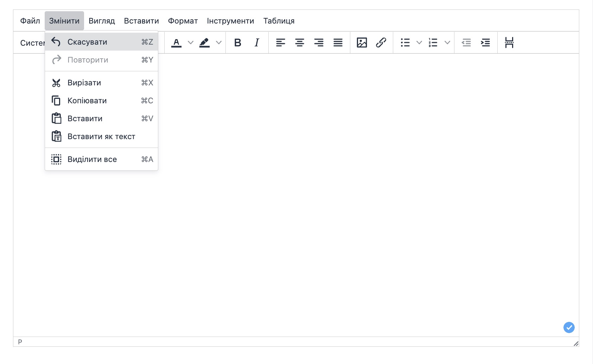The width and height of the screenshot is (593, 364).
Task: Open the highlight color dropdown arrow
Action: tap(219, 43)
